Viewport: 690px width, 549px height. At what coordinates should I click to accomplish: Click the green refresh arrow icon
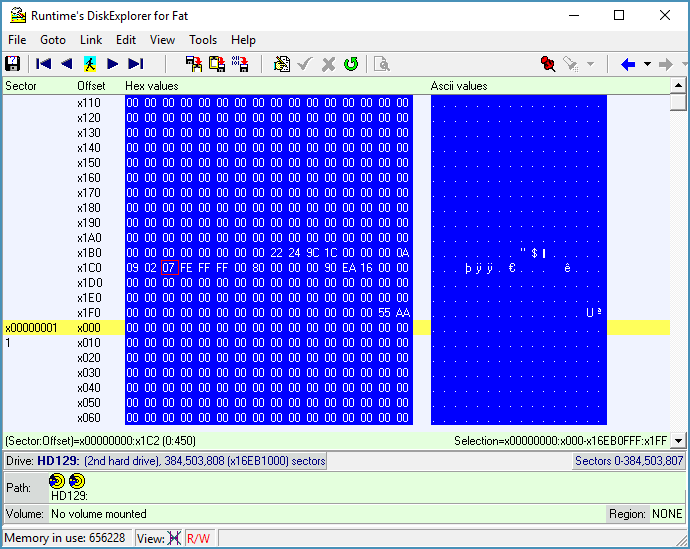(351, 64)
